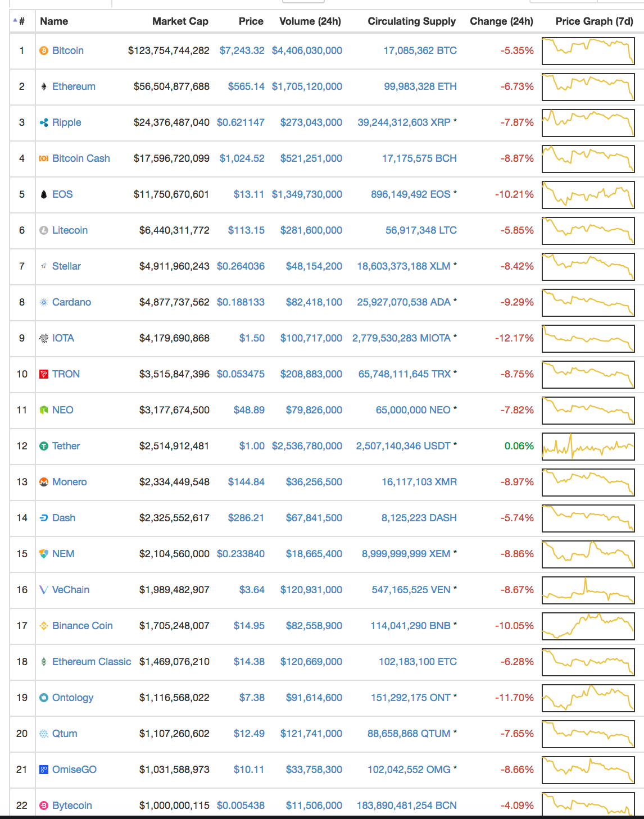Click the VeChain V icon

click(x=44, y=590)
